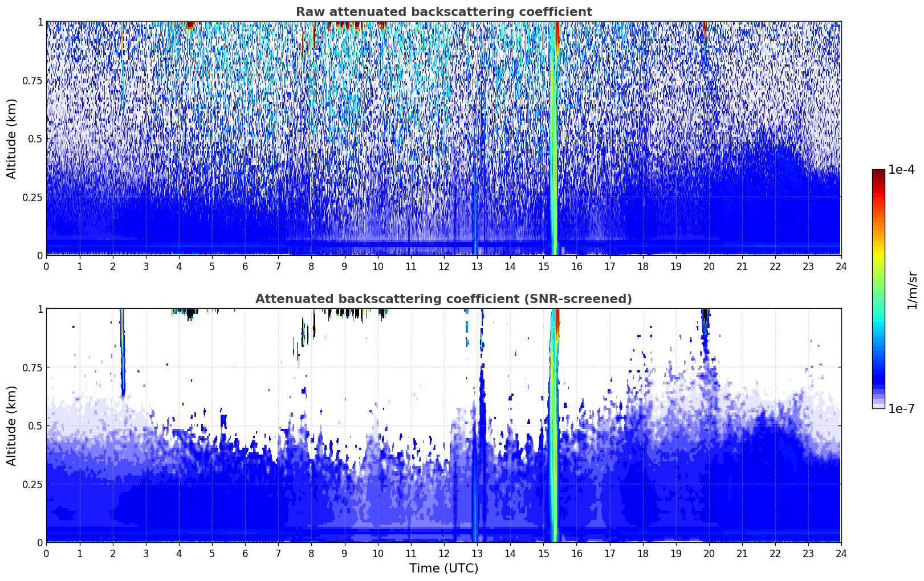Click hour tick "22" under the SNR-screened plot
This screenshot has height=581, width=924.
point(775,553)
